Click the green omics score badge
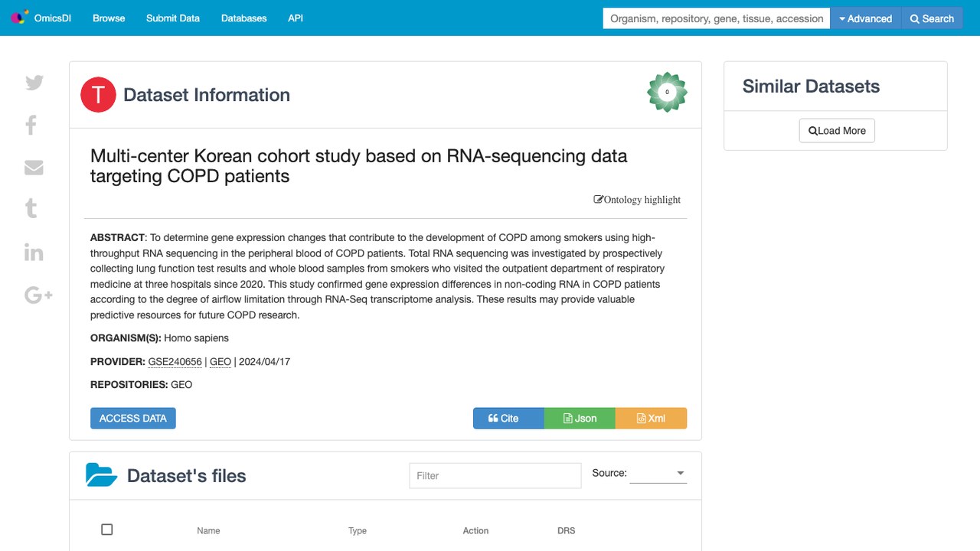Screen dimensions: 980x551 point(667,92)
